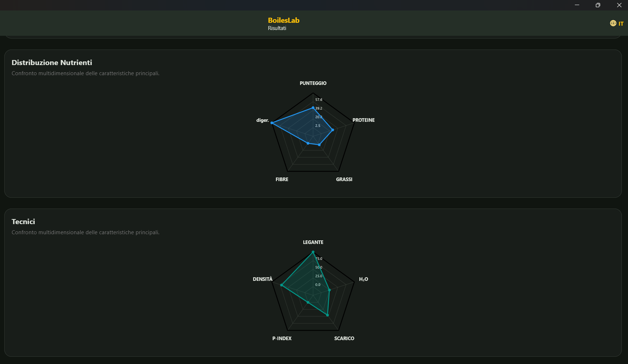Screen dimensions: 628x364
Task: Restore down the application window
Action: 598,5
